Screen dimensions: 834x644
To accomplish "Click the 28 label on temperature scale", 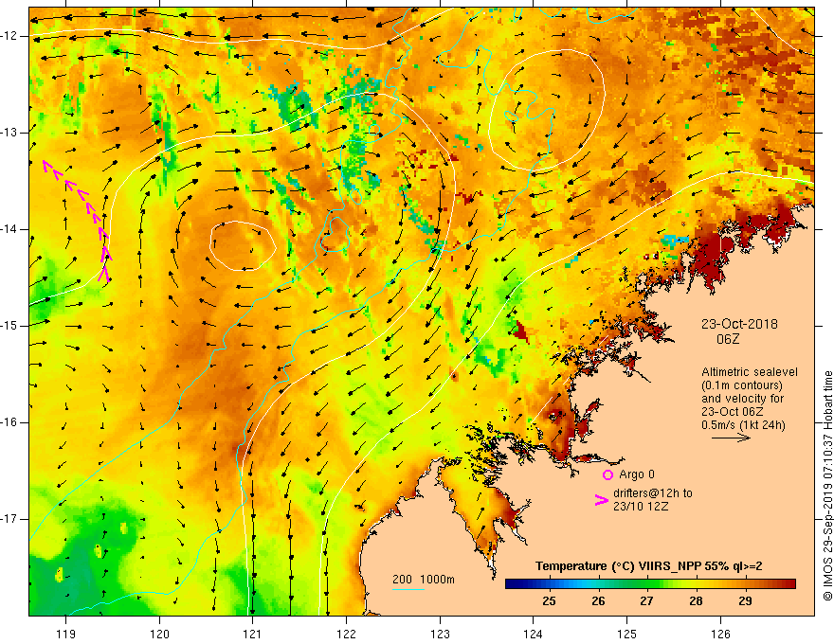I will coord(696,601).
